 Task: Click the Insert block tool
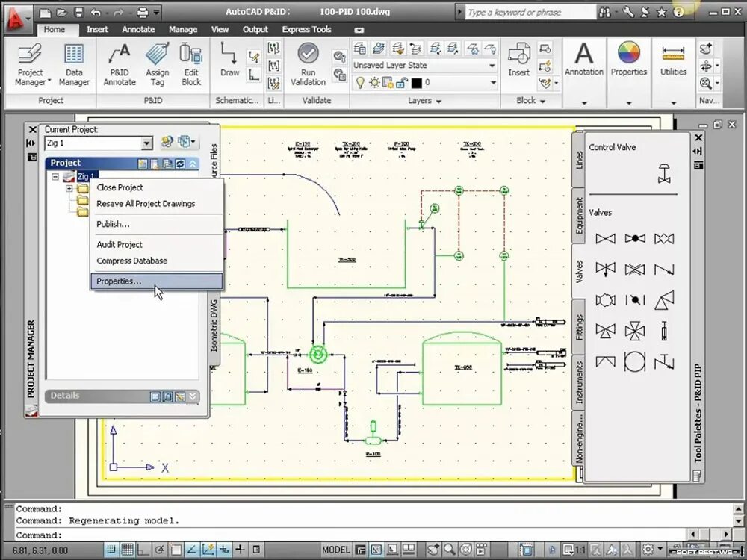519,60
